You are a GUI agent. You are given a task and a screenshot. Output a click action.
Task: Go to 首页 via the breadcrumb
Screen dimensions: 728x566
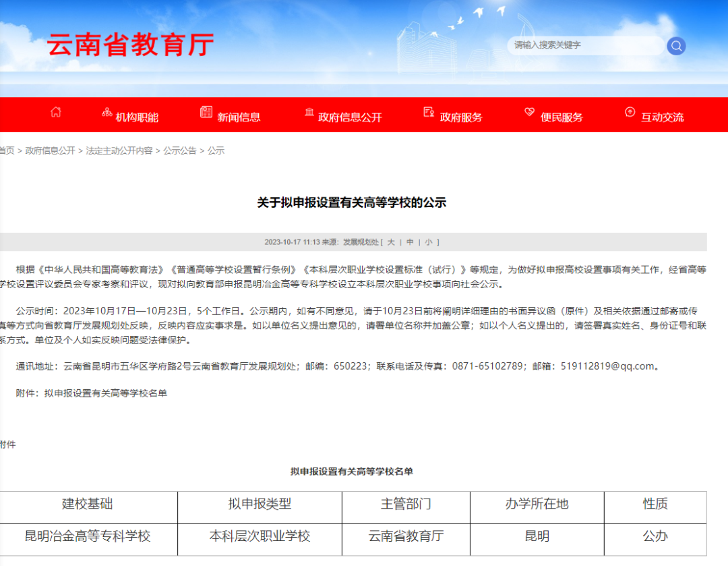coord(7,151)
